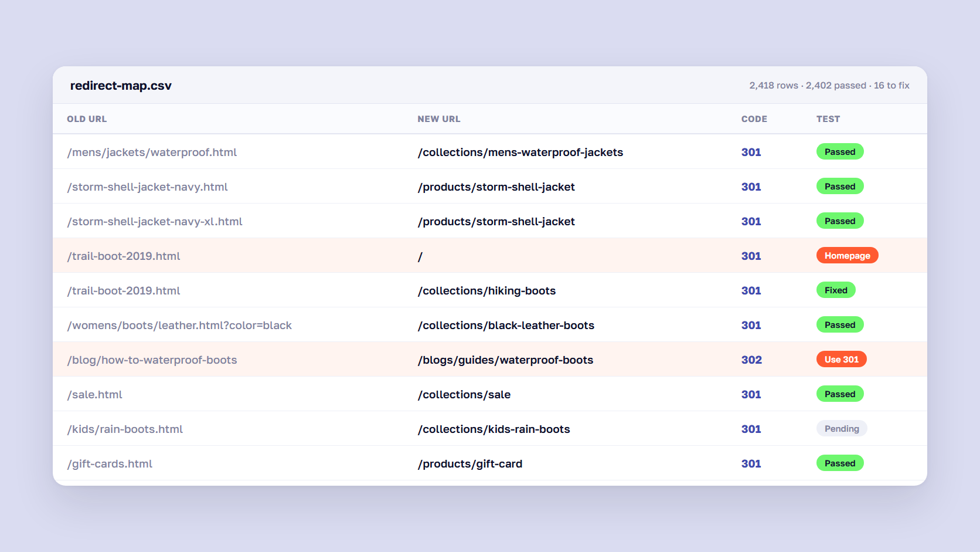This screenshot has width=980, height=552.
Task: Select new URL /collections/mens-waterproof-jackets
Action: coord(520,153)
